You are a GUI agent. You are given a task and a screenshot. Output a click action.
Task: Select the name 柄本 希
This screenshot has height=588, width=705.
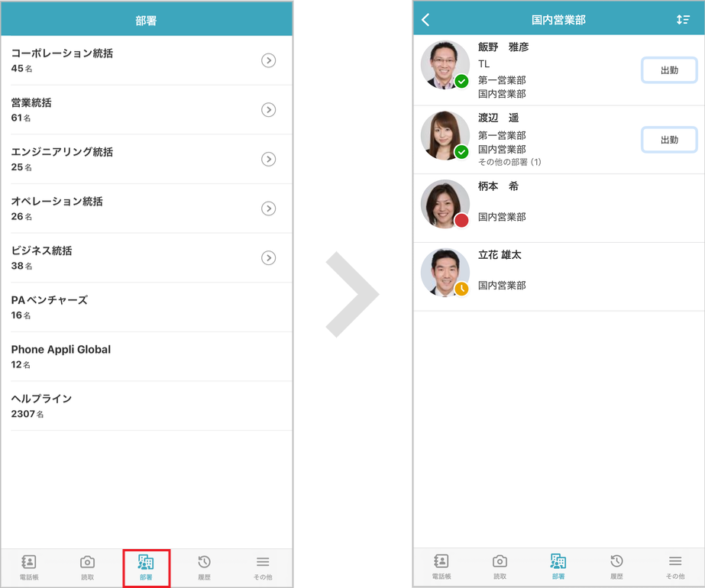tap(498, 186)
